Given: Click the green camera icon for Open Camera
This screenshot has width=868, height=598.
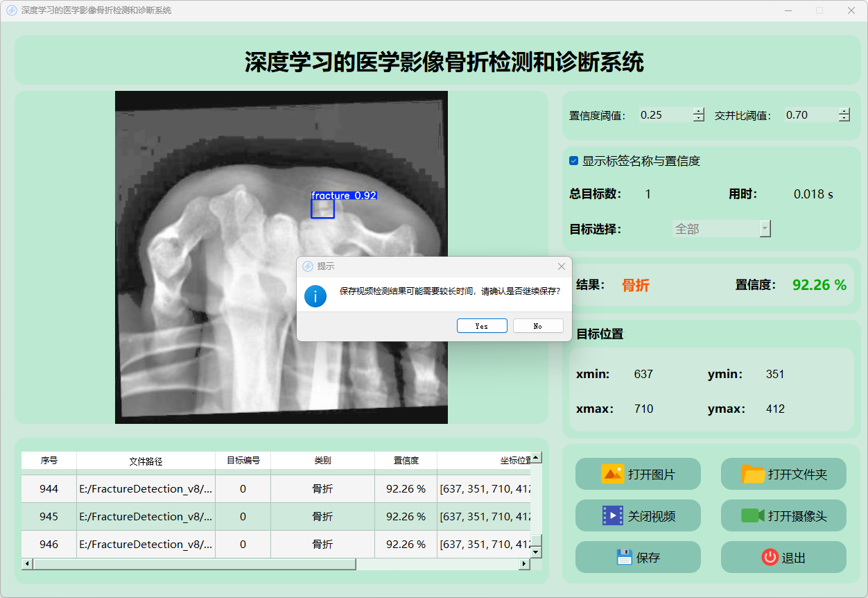Looking at the screenshot, I should point(753,515).
